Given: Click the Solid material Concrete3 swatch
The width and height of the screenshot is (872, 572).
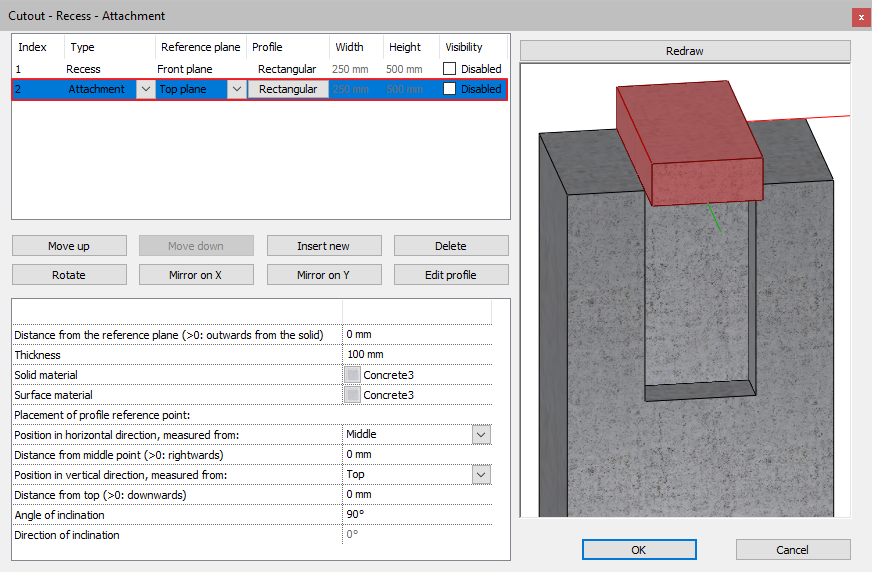Looking at the screenshot, I should pos(352,375).
